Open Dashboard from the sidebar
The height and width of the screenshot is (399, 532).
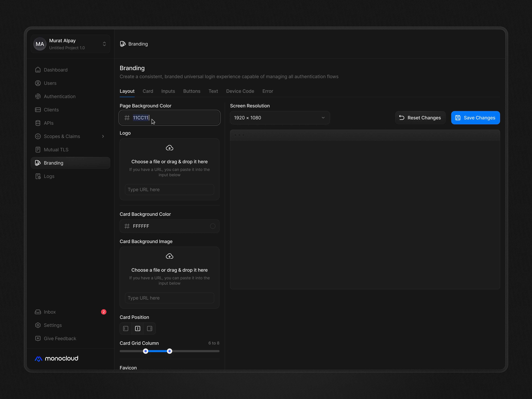70,70
